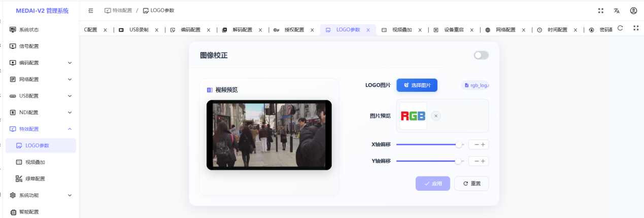The width and height of the screenshot is (644, 218).
Task: Enter fullscreen via top header icon
Action: (x=601, y=11)
